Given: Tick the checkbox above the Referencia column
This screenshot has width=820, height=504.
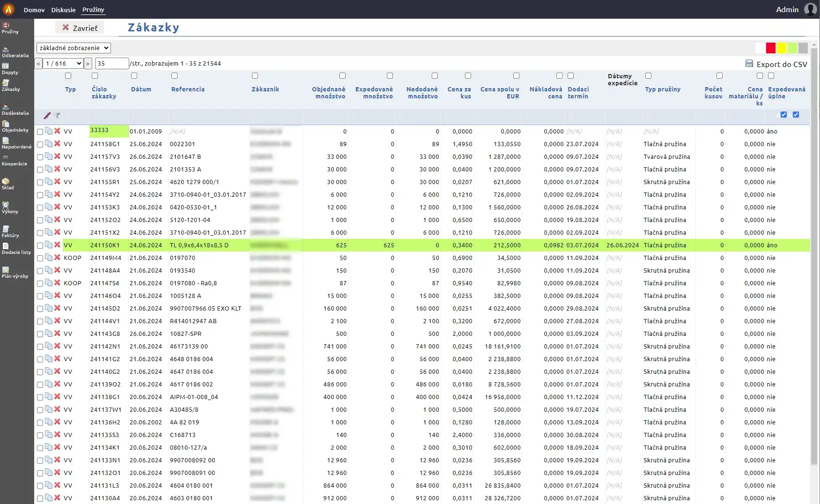Looking at the screenshot, I should point(175,75).
